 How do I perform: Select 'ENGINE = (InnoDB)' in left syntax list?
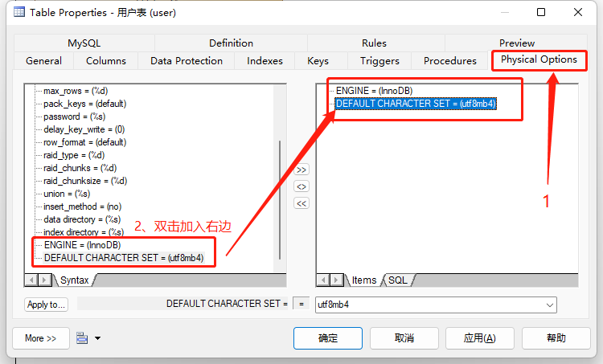tap(82, 245)
